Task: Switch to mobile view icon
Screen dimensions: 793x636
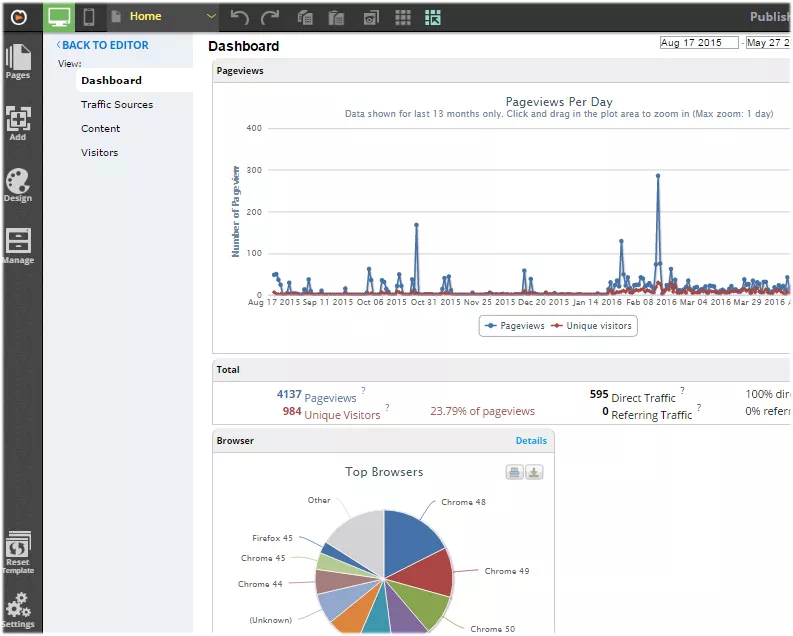Action: pyautogui.click(x=89, y=17)
